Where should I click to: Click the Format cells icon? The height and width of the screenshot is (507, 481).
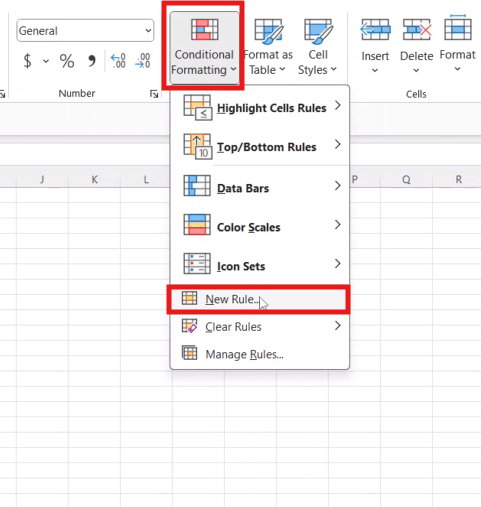[458, 28]
